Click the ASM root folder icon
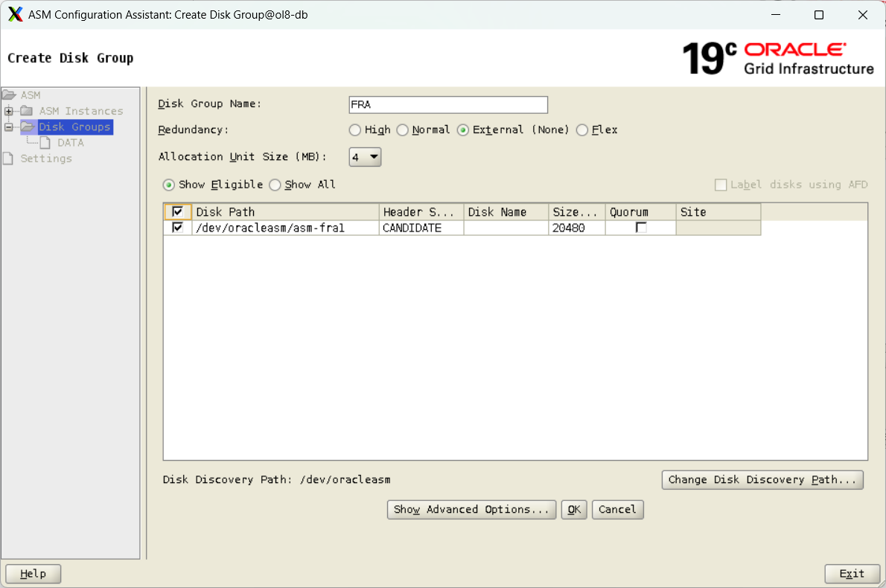This screenshot has width=886, height=588. coord(9,95)
